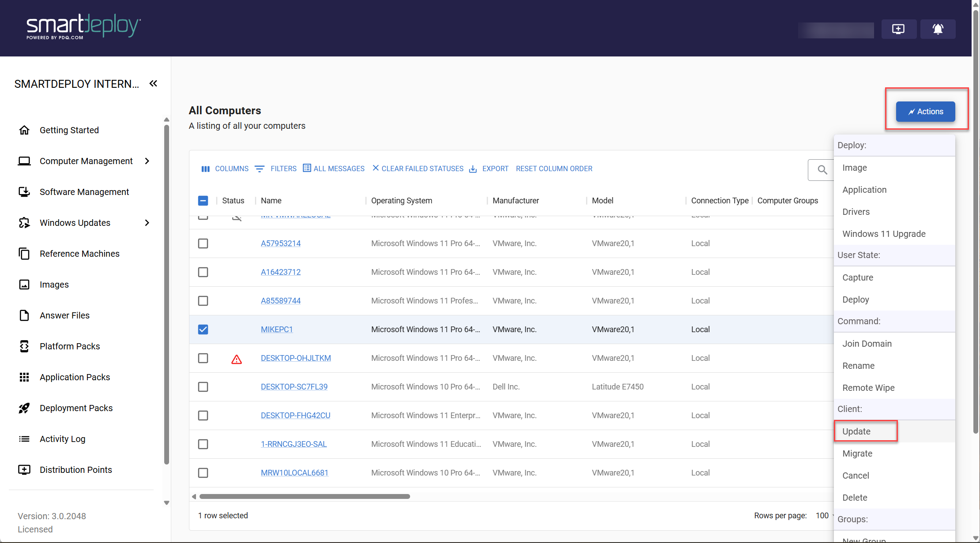Image resolution: width=980 pixels, height=543 pixels.
Task: Choose Windows 11 Upgrade menu entry
Action: click(884, 234)
